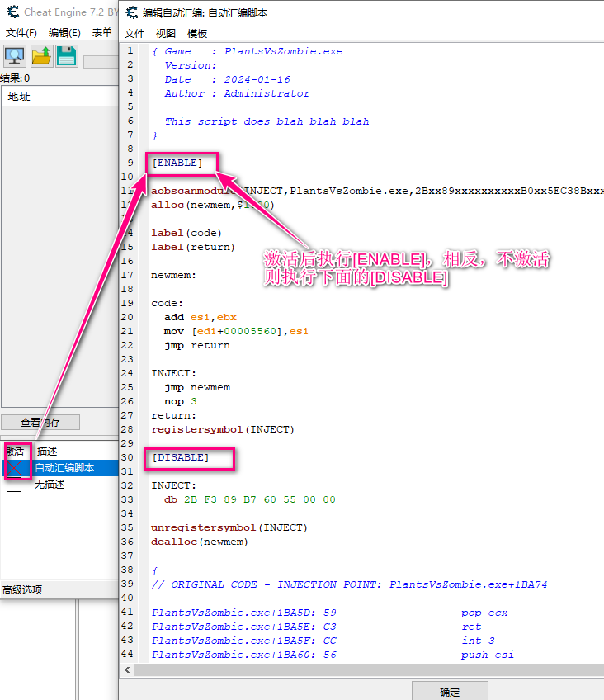Click the 激活 column header

(x=16, y=451)
